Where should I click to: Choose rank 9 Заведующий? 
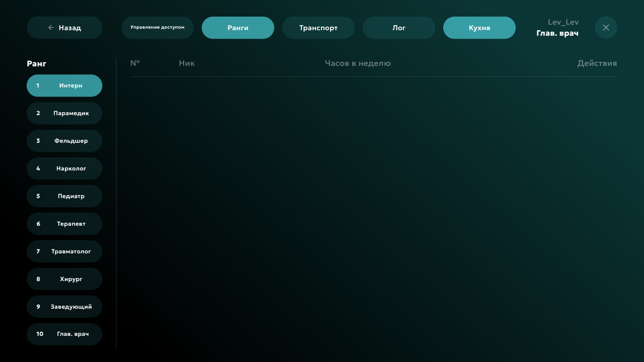click(x=64, y=307)
